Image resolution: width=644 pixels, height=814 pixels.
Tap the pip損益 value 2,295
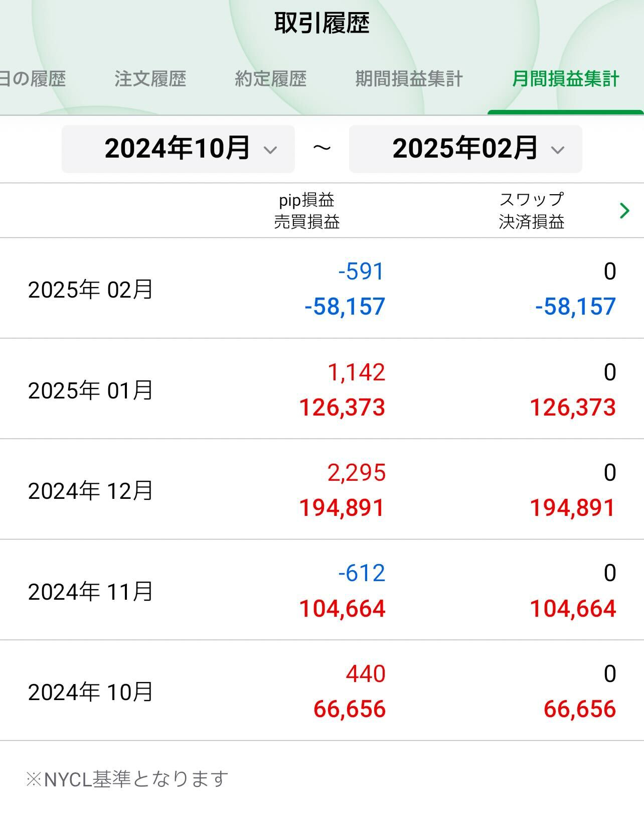356,473
